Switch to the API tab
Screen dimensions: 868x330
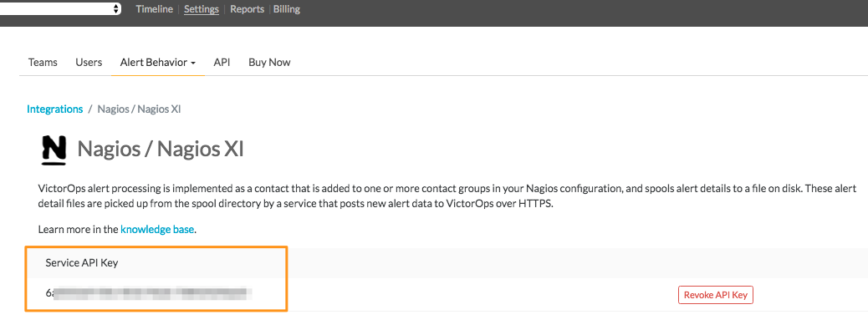tap(222, 63)
